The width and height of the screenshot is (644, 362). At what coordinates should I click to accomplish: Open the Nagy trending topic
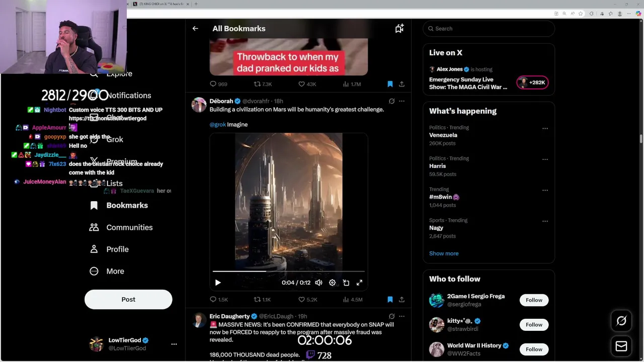click(x=436, y=228)
